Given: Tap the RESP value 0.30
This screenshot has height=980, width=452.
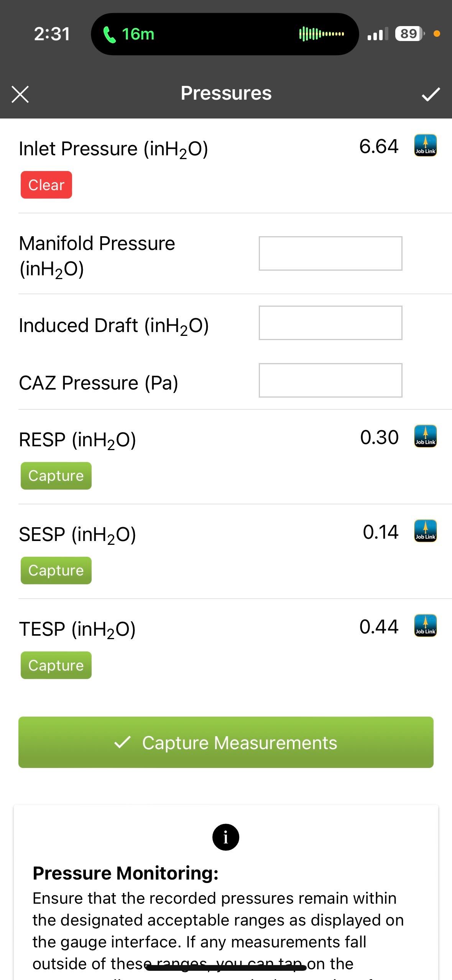Looking at the screenshot, I should (x=379, y=437).
